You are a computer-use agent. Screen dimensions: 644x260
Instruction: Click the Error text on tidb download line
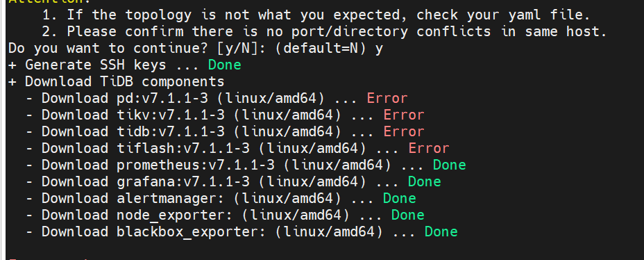click(404, 131)
